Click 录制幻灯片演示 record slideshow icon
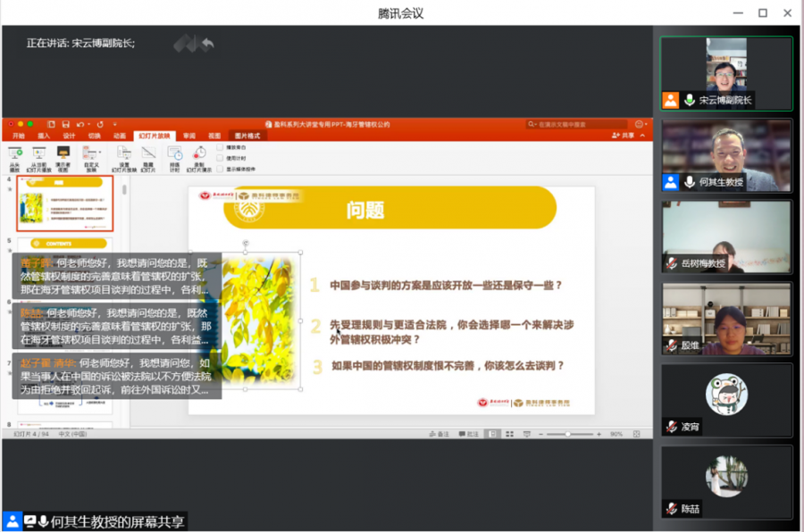 tap(199, 154)
